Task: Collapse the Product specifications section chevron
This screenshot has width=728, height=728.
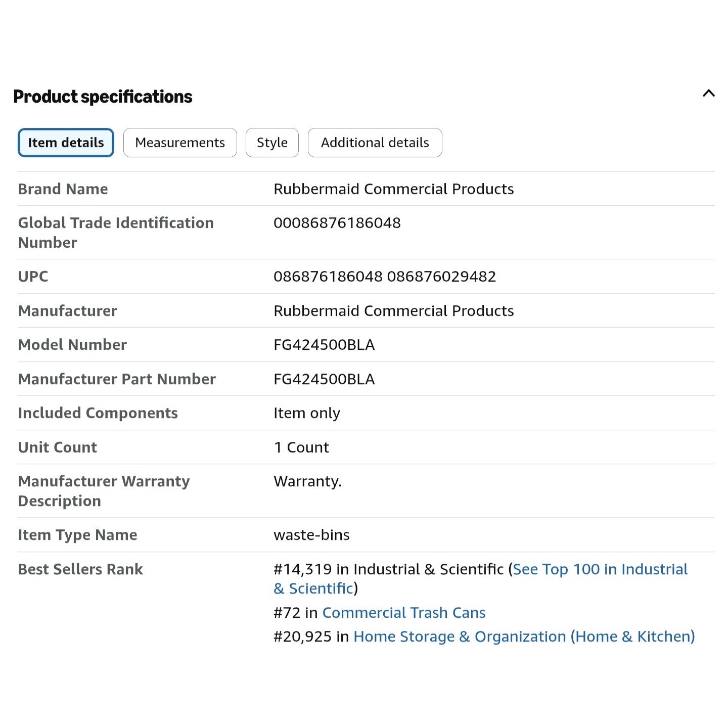Action: [x=708, y=94]
